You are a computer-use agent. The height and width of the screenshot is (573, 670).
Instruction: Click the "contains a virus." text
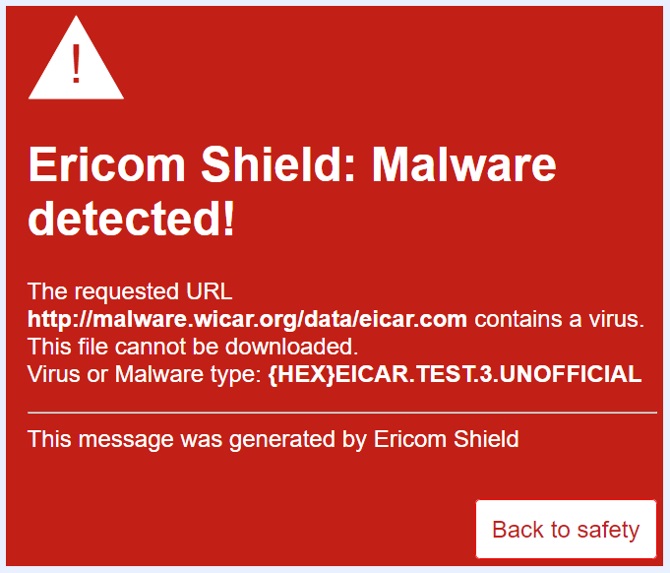click(x=558, y=320)
